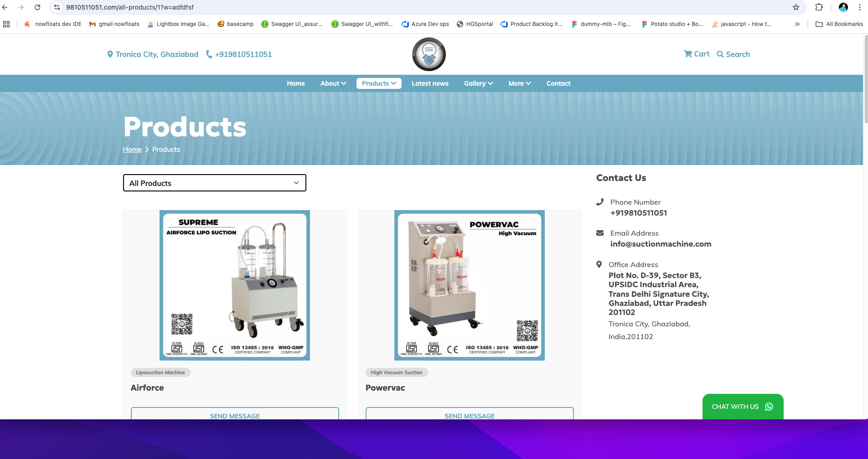868x459 pixels.
Task: Open browser extensions puzzle icon
Action: tap(819, 7)
